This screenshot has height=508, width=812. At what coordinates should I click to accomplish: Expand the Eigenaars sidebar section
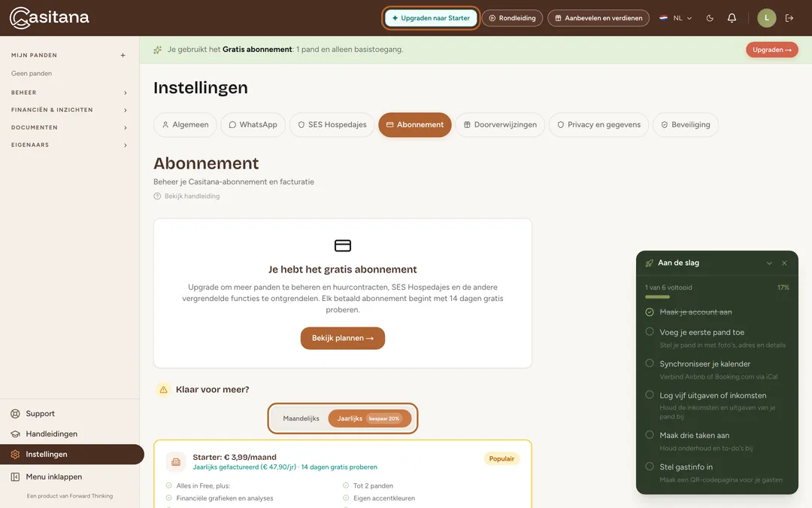coord(69,145)
